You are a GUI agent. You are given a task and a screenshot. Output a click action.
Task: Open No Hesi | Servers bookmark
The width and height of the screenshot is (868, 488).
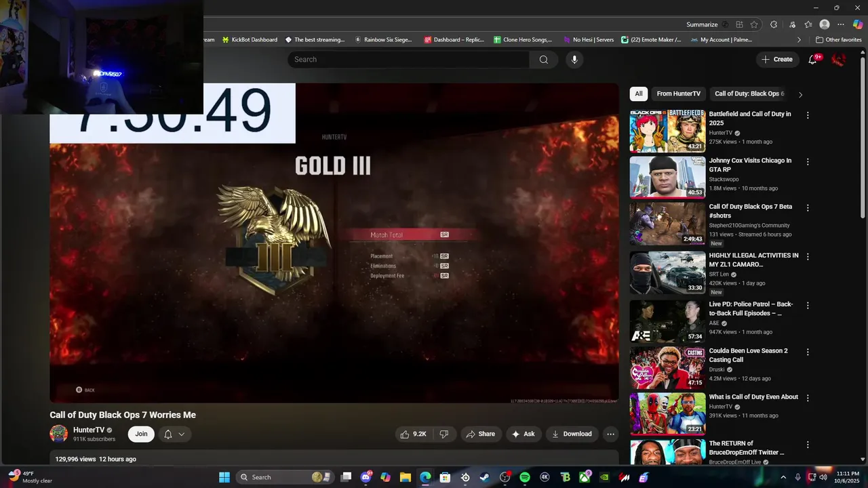point(589,40)
